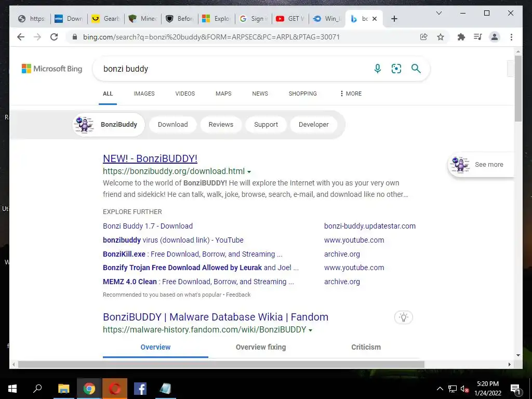Screen dimensions: 532x399
Task: Expand the bonzibuddy.org URL dropdown arrow
Action: click(x=249, y=171)
